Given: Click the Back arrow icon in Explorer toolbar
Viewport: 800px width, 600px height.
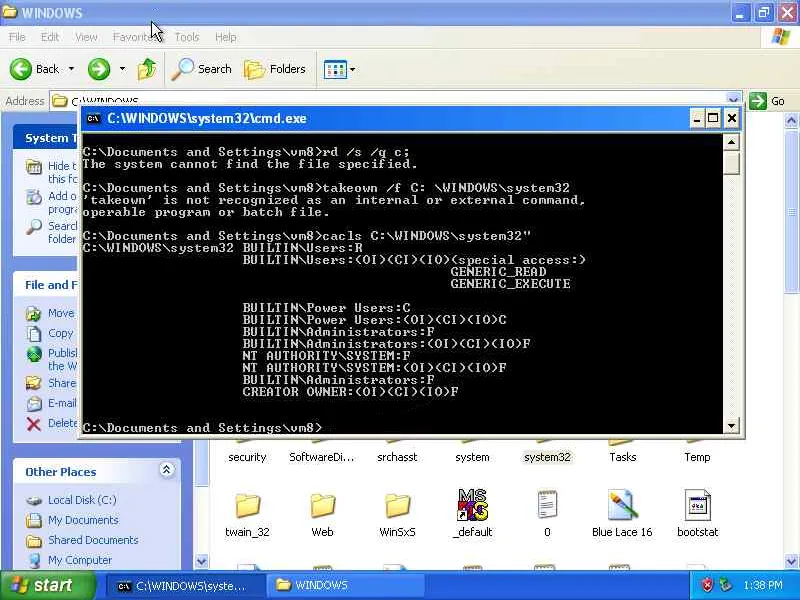Looking at the screenshot, I should 21,69.
